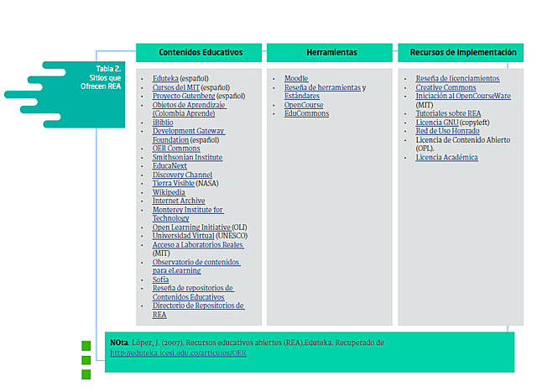This screenshot has width=537, height=392.
Task: Open Development Gateway Foundation link
Action: pos(189,135)
